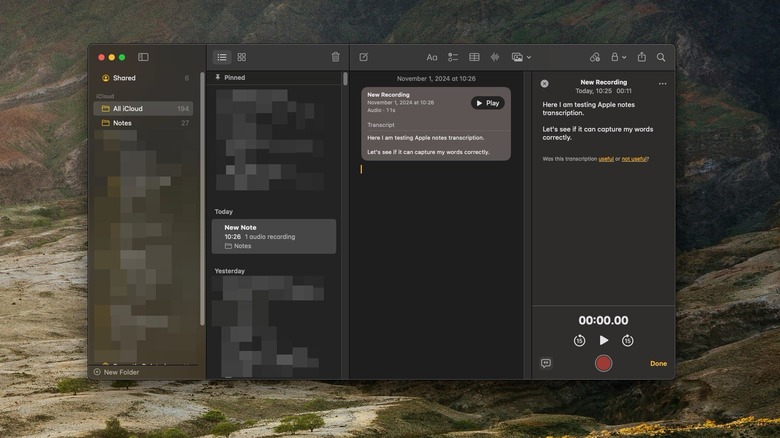Screen dimensions: 780x438
Task: Click the Transcript label in attachment
Action: [x=381, y=125]
